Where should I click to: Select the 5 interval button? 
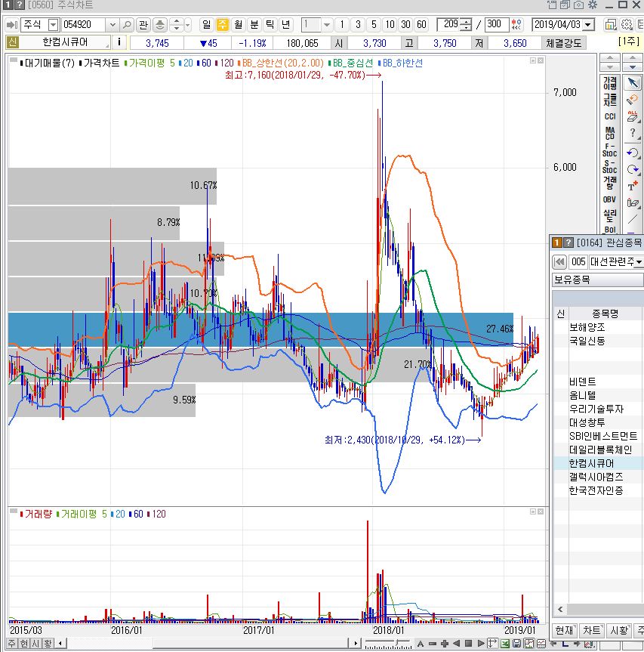click(374, 25)
